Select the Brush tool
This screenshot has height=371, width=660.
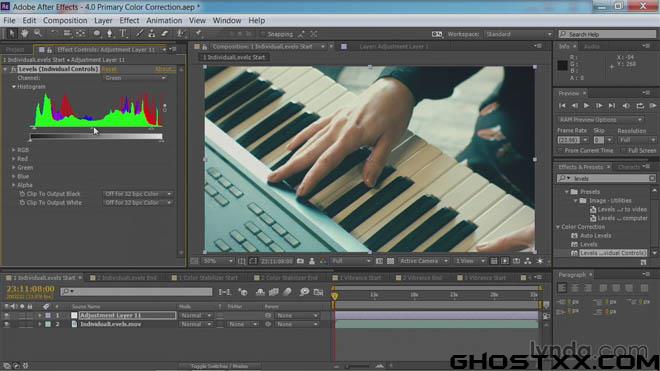pyautogui.click(x=139, y=33)
